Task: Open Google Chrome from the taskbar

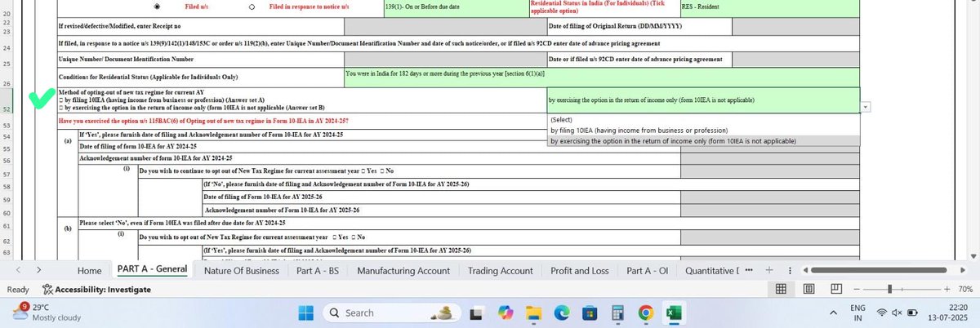Action: (x=645, y=313)
